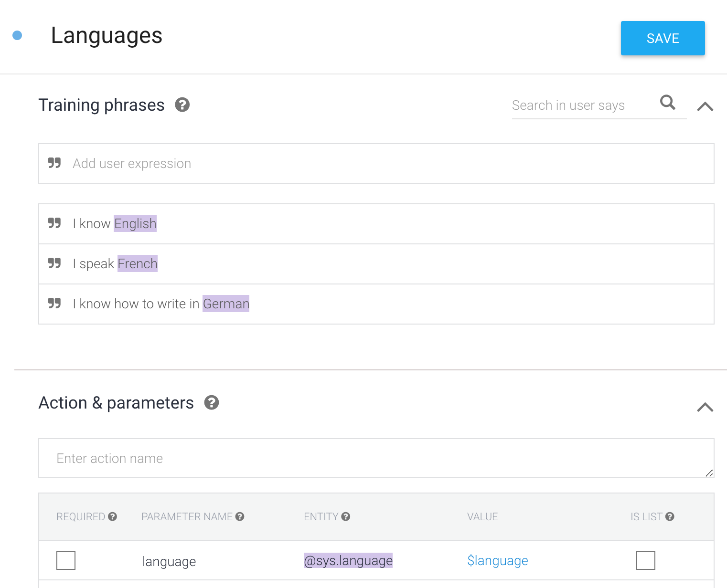Click the ENTITY column help icon
This screenshot has width=727, height=588.
[346, 516]
